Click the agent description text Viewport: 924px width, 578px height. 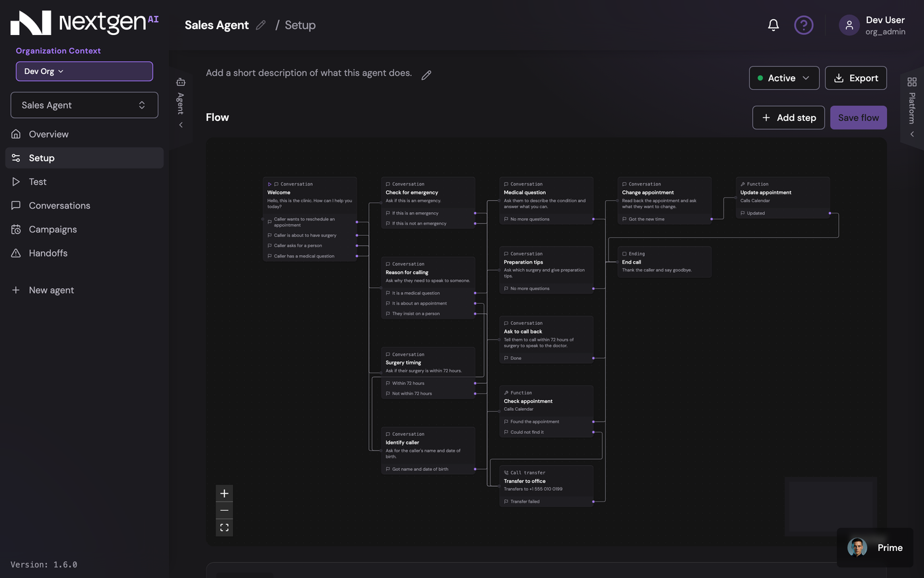click(309, 73)
